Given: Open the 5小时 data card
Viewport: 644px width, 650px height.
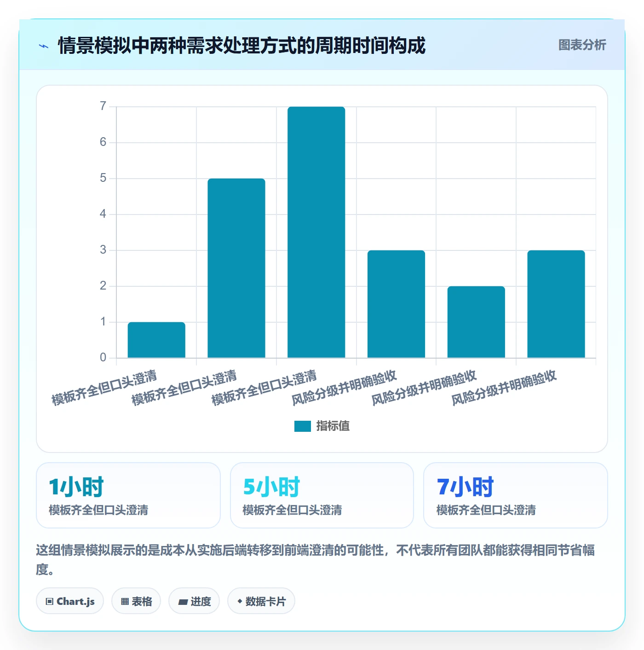Looking at the screenshot, I should coord(322,495).
